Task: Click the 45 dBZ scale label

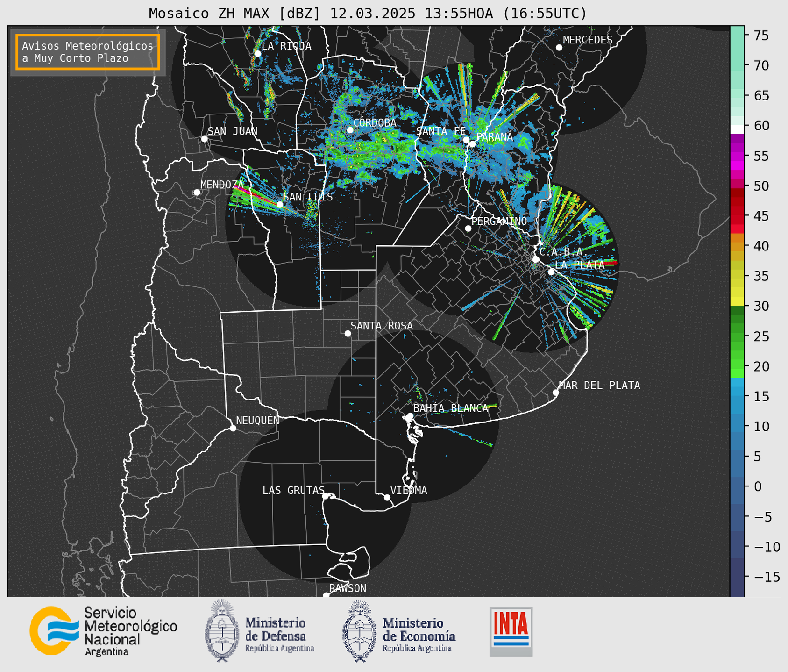Action: pyautogui.click(x=761, y=216)
